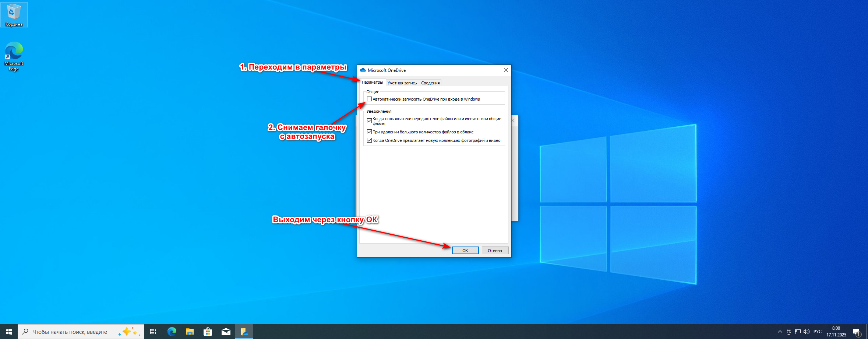This screenshot has width=868, height=339.
Task: Launch File Explorer from the taskbar
Action: coord(190,332)
